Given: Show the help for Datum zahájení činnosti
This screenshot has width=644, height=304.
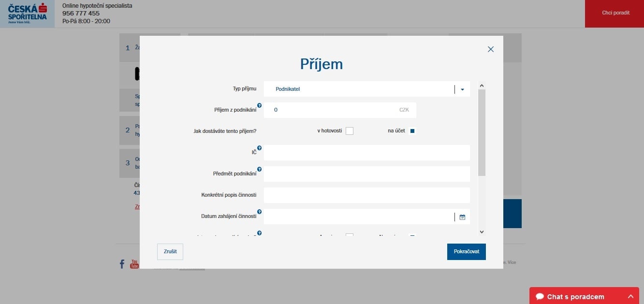Looking at the screenshot, I should click(260, 212).
